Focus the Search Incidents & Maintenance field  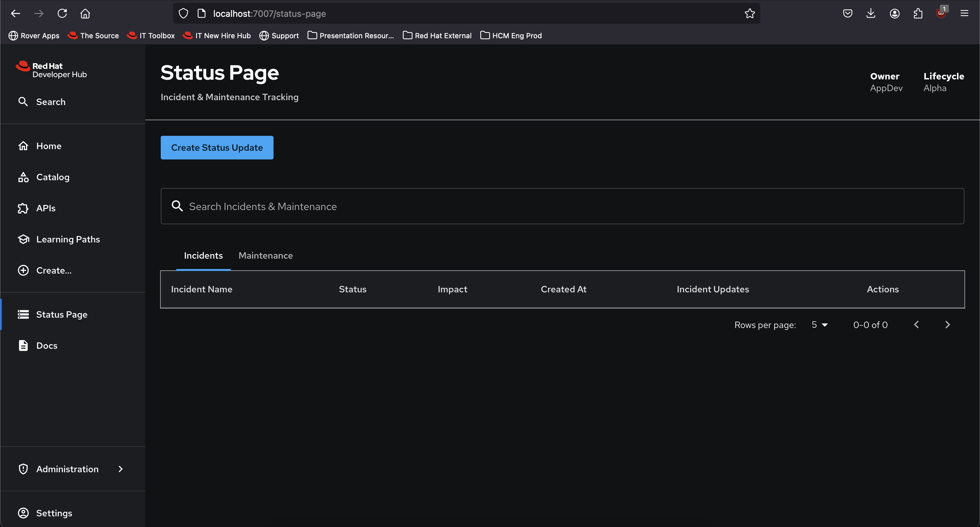(x=562, y=206)
